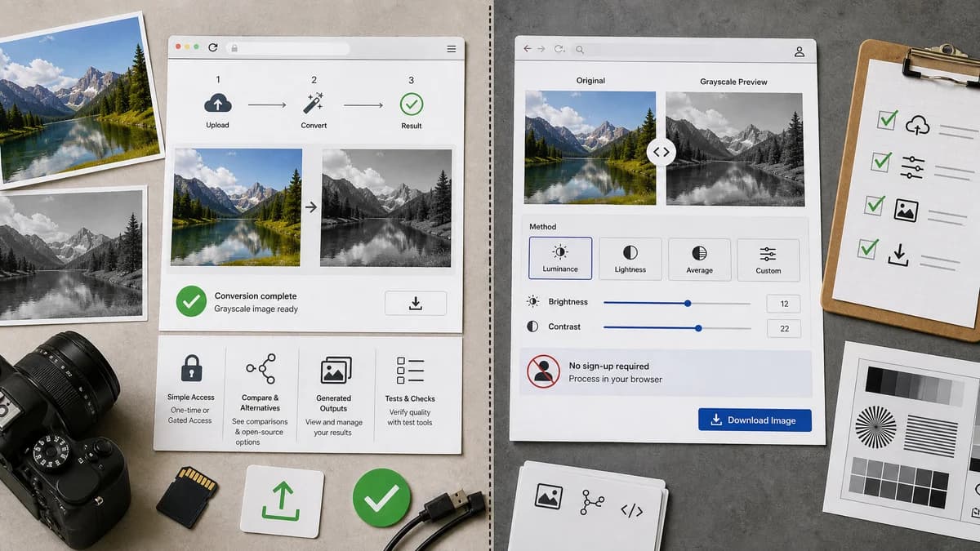The width and height of the screenshot is (980, 551).
Task: Click the back arrow in right browser window
Action: 528,49
